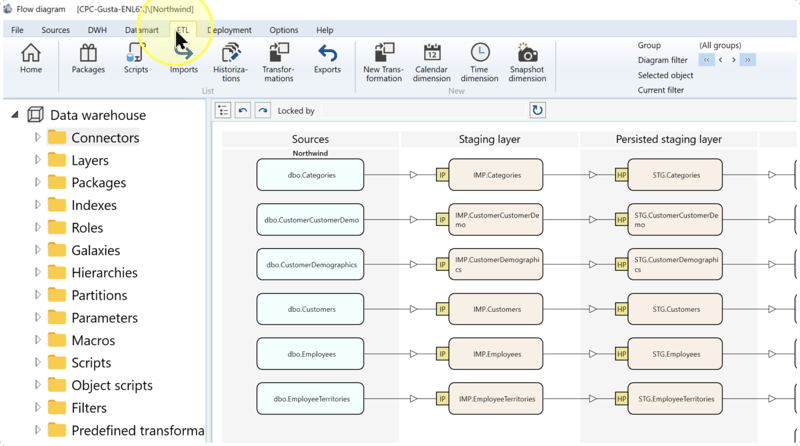Image resolution: width=800 pixels, height=446 pixels.
Task: Open the Help ribbon tab
Action: pyautogui.click(x=324, y=30)
